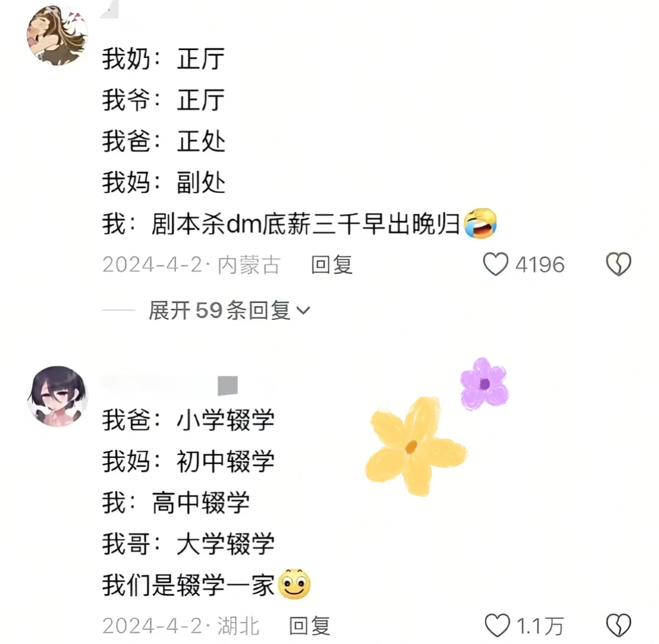The image size is (659, 644).
Task: Click the purple flower sticker
Action: 484,383
